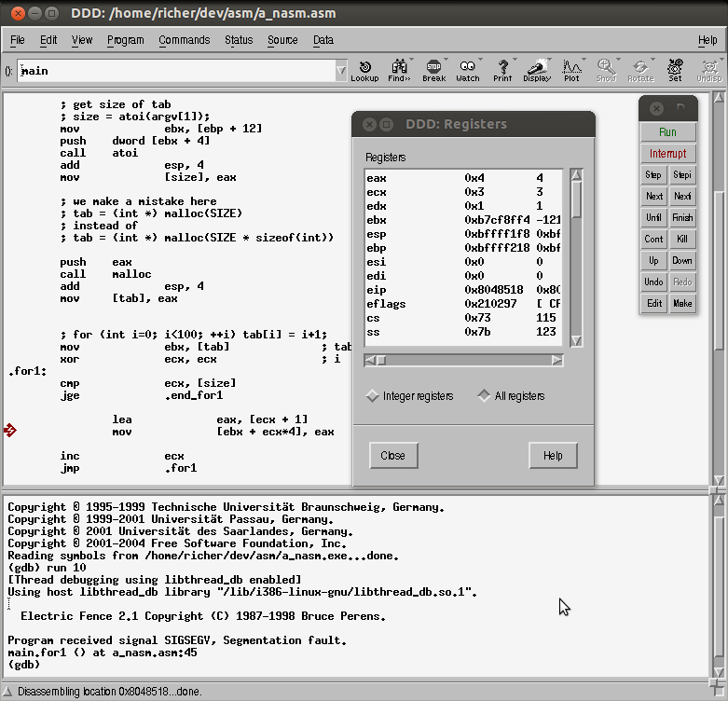Click the Plot toolbar icon
Screen dimensions: 728x701
(571, 71)
